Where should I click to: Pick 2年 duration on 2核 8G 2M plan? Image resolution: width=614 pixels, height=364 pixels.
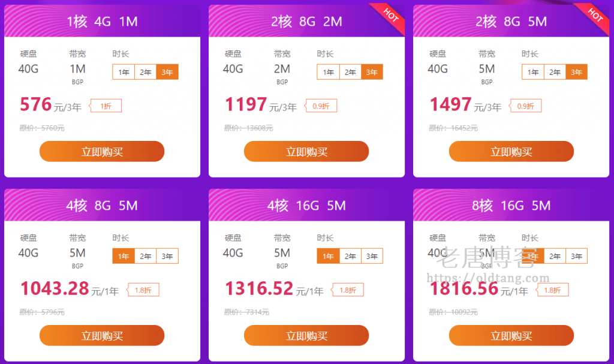pos(350,72)
